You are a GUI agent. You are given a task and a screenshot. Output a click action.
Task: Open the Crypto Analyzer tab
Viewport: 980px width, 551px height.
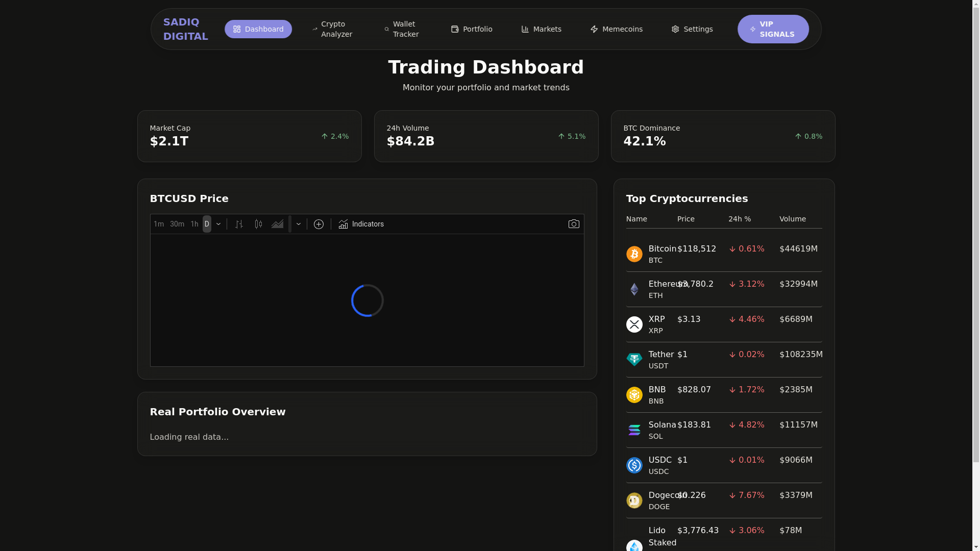point(333,29)
